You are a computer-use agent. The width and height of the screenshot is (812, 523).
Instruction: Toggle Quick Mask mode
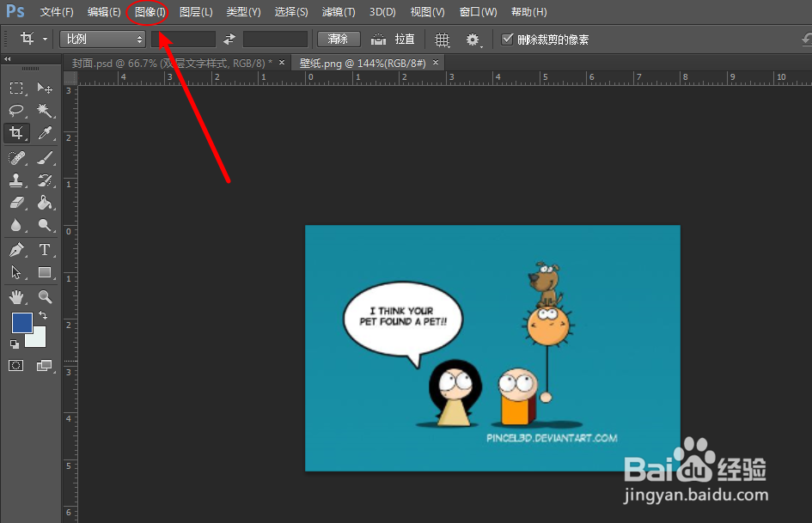click(16, 366)
